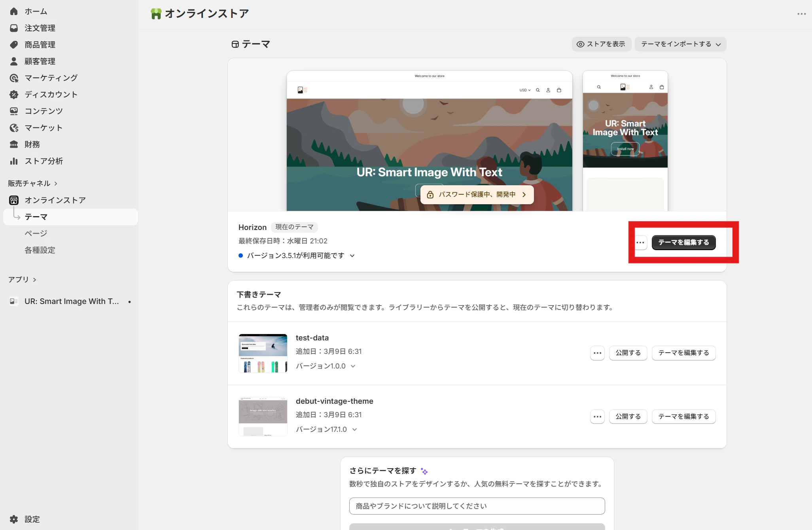Click 公開する for debut-vintage-theme
The image size is (812, 530).
[x=628, y=417]
